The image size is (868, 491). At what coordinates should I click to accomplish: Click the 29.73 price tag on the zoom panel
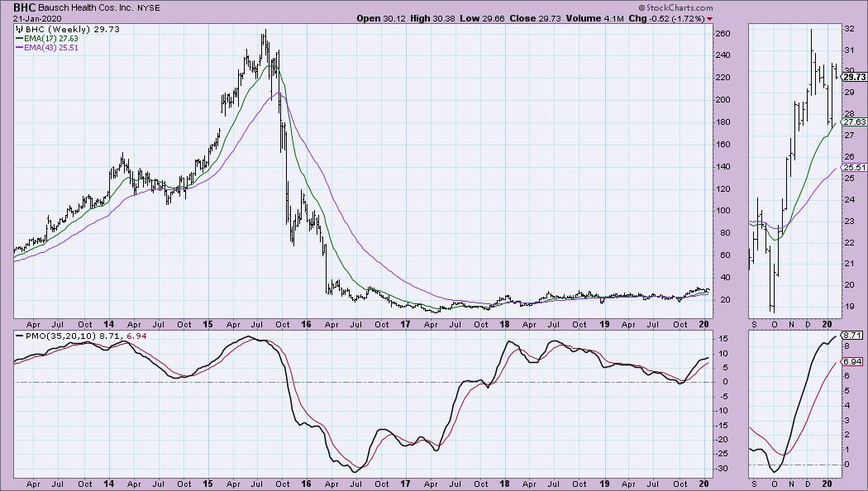(854, 78)
